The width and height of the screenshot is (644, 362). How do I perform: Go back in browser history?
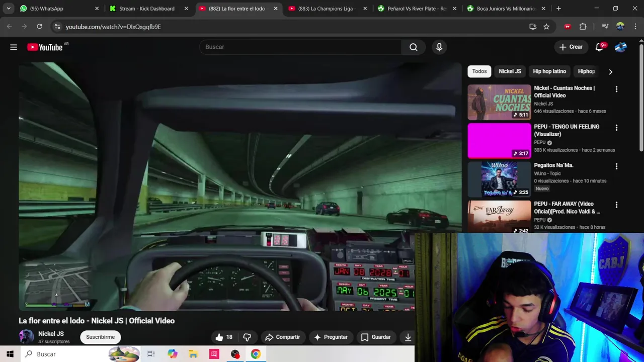[10, 27]
